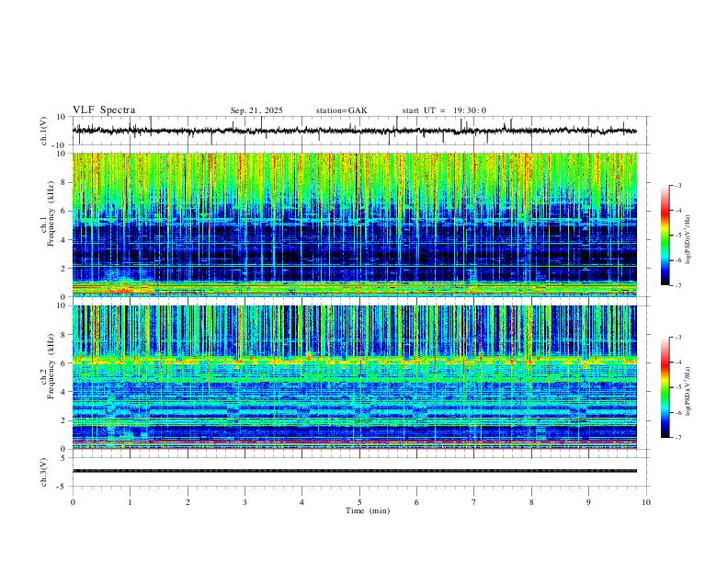This screenshot has height=563, width=728.
Task: Click the "-3" tick on ch.1 color bar
Action: pos(678,185)
